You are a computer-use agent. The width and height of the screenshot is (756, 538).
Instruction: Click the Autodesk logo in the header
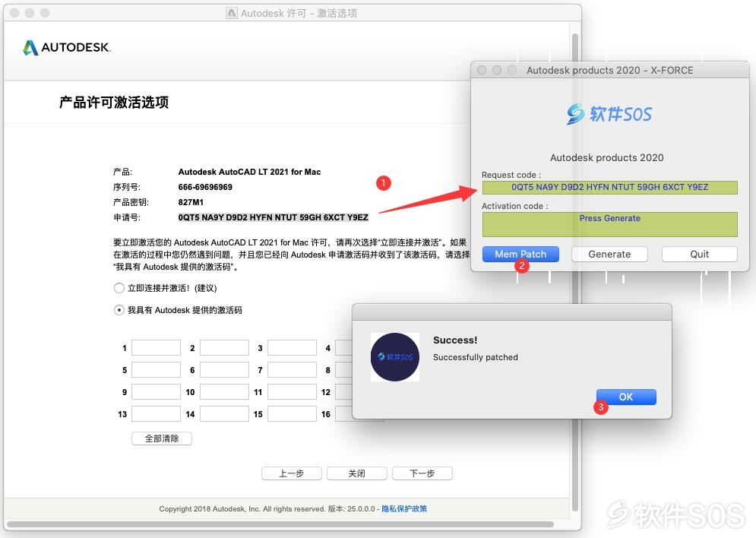67,47
